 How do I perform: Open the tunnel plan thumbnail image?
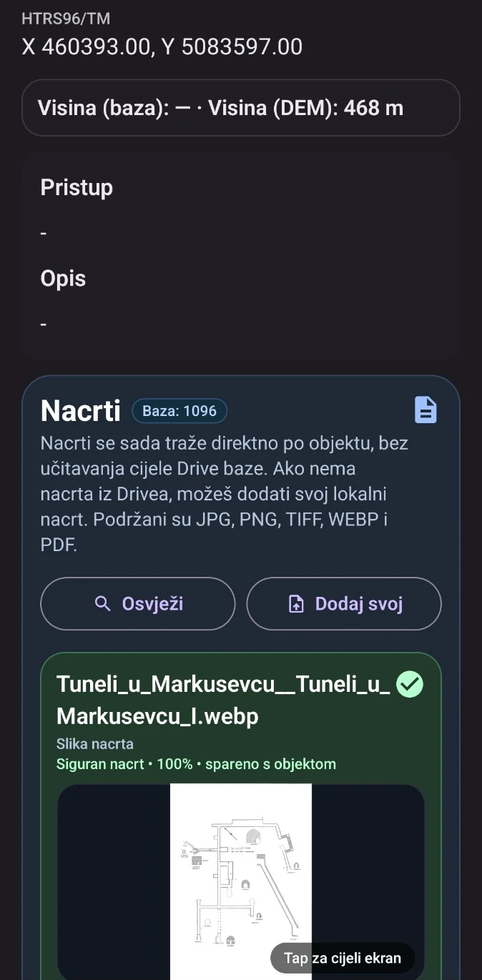click(241, 882)
